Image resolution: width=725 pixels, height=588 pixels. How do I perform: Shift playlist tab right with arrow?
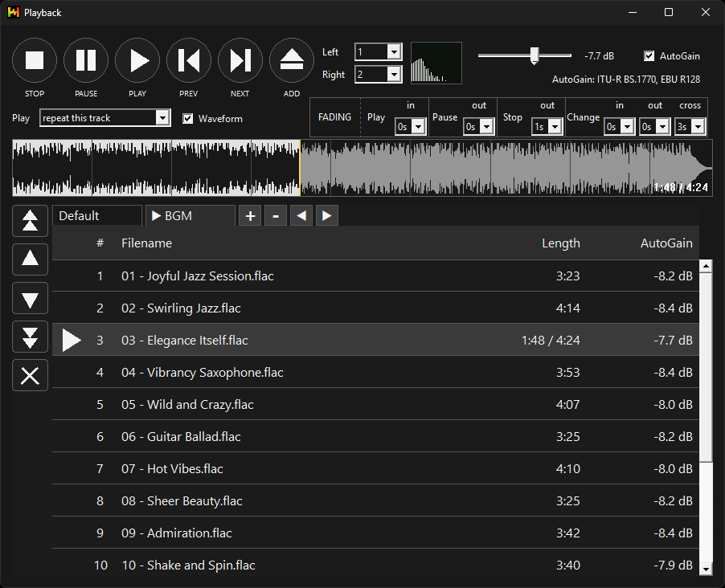click(327, 216)
